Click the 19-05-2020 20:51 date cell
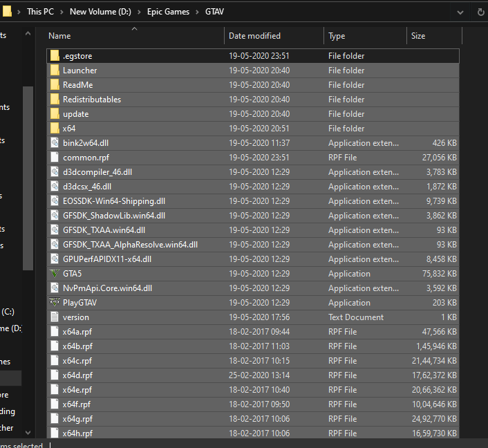The width and height of the screenshot is (488, 448). tap(259, 129)
